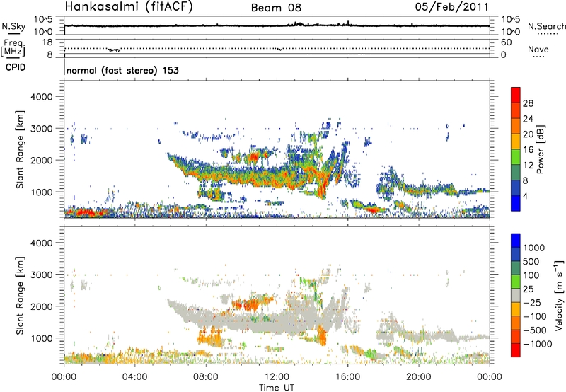Viewport: 566px width, 392px height.
Task: Click the 'Power [dB]' colorbar label
Action: [540, 149]
